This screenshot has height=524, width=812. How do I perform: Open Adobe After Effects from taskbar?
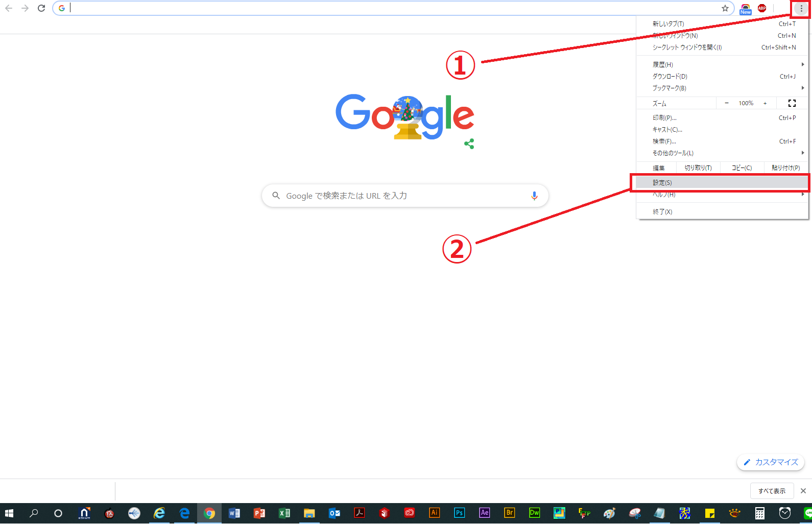(x=485, y=513)
